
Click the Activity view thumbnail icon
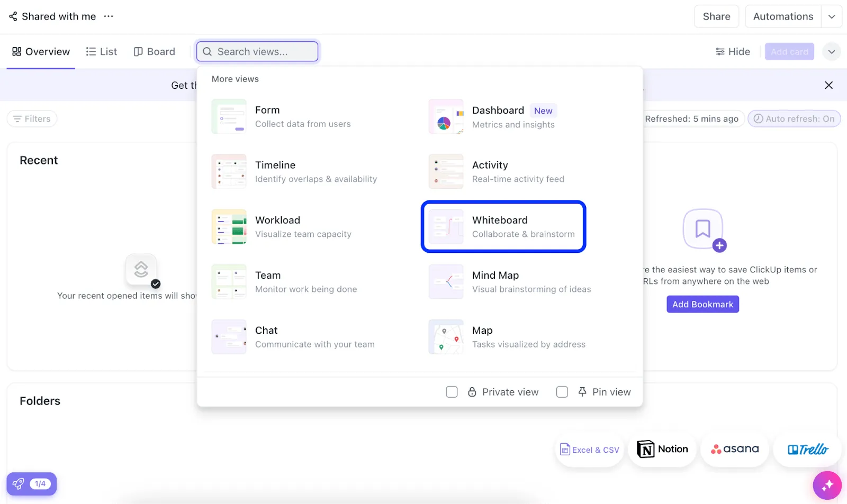click(x=446, y=171)
